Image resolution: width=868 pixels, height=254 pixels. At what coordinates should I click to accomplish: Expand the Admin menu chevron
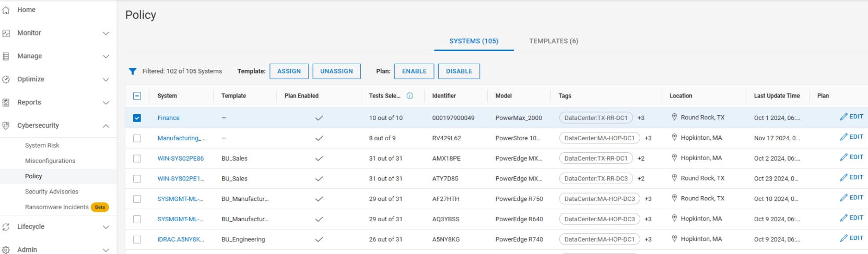[x=106, y=250]
